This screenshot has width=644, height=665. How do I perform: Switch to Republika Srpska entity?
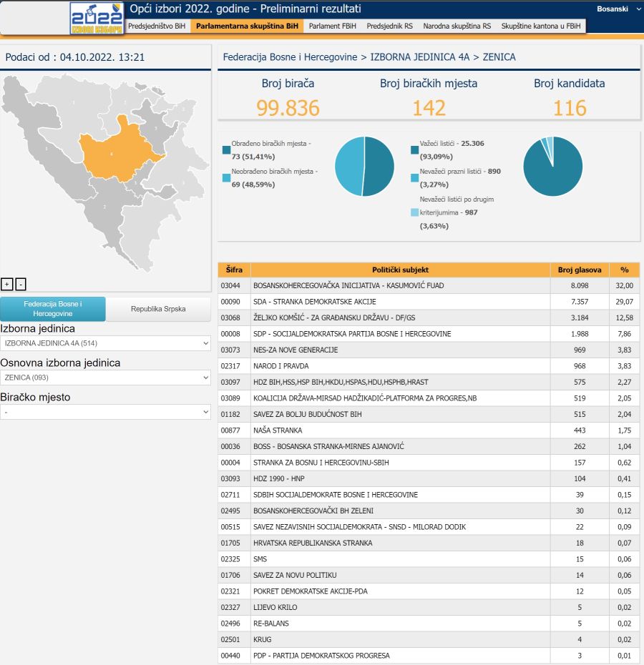[x=158, y=309]
